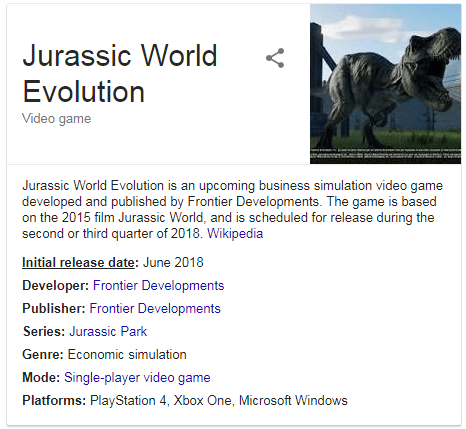Open Frontier Developments link next to Publisher

click(155, 309)
